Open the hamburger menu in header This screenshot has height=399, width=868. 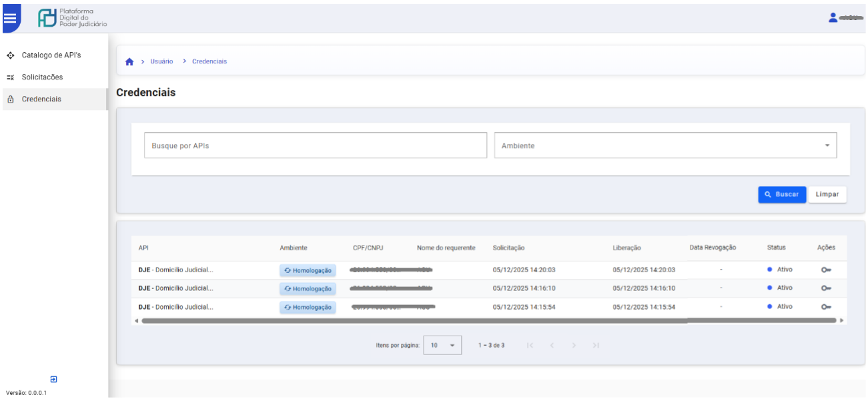pos(10,19)
